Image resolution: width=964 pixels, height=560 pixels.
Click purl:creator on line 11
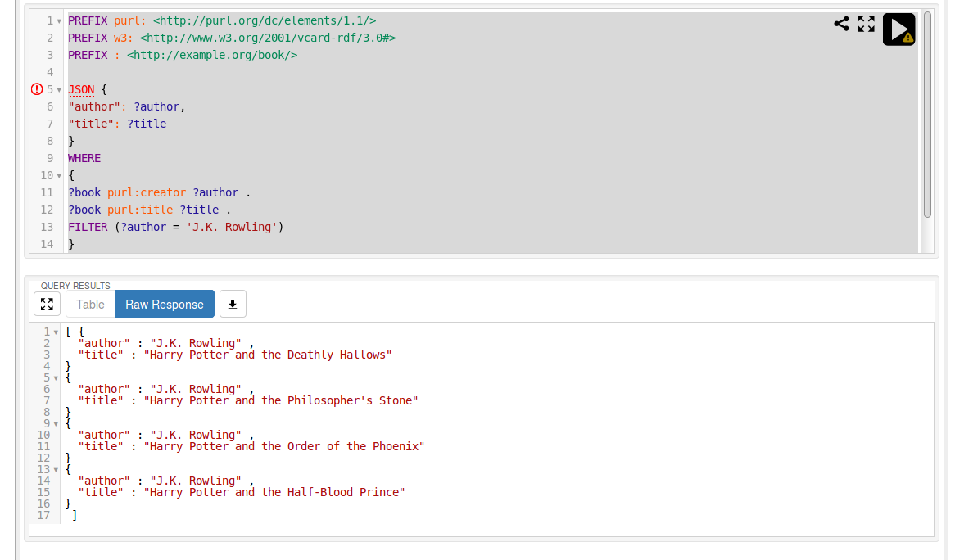point(147,192)
